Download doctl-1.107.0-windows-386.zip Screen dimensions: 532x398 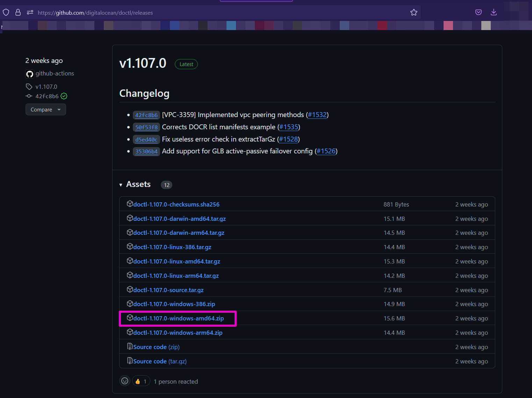tap(174, 304)
